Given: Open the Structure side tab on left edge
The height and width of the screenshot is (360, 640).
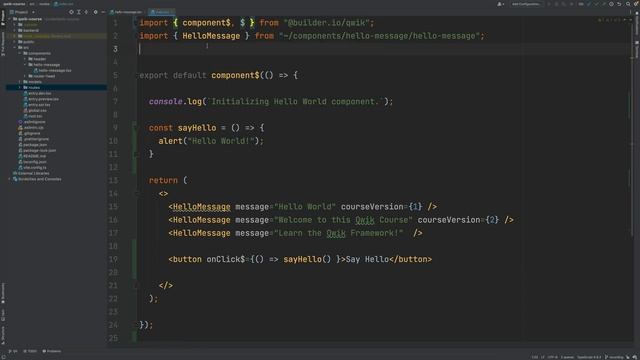Looking at the screenshot, I should tap(3, 335).
